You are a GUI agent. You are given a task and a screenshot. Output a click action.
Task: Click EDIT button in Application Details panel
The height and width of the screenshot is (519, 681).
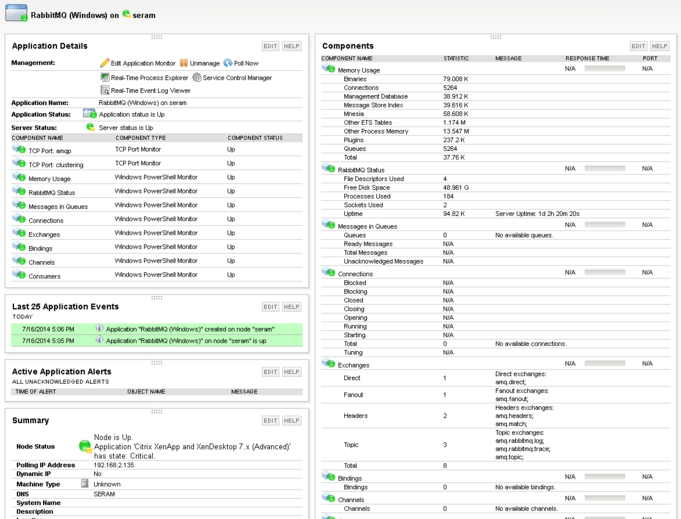[x=270, y=46]
